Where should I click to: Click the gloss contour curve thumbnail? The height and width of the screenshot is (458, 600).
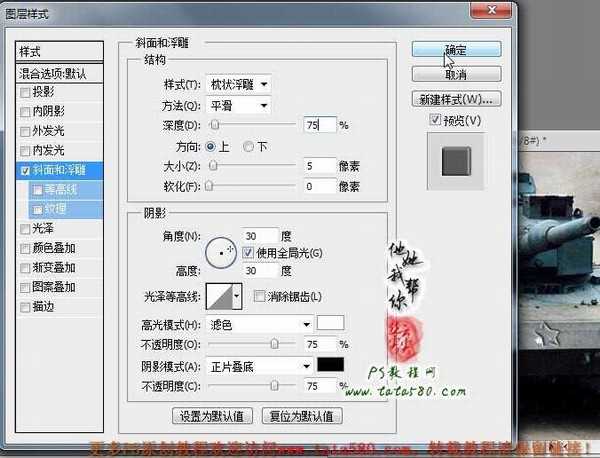point(219,295)
